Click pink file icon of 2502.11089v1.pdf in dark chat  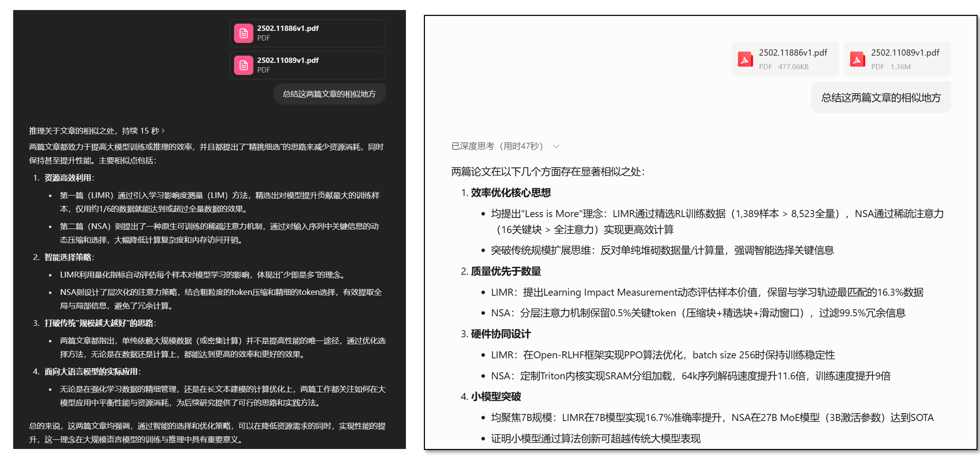[x=244, y=65]
